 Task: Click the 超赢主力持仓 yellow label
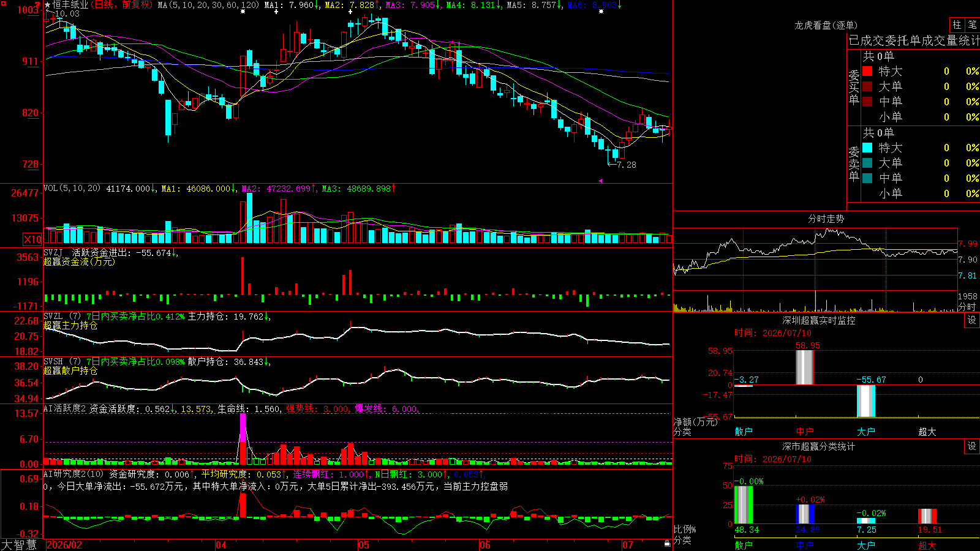70,325
